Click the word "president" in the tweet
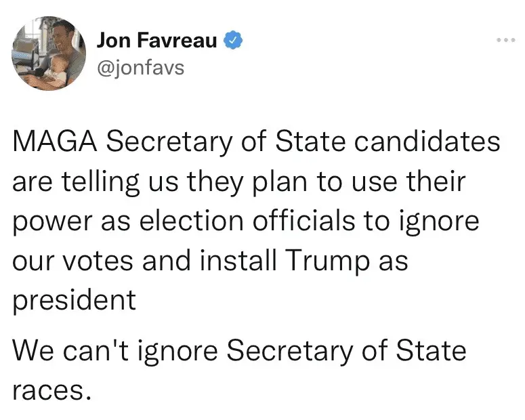The width and height of the screenshot is (525, 420). 75,299
